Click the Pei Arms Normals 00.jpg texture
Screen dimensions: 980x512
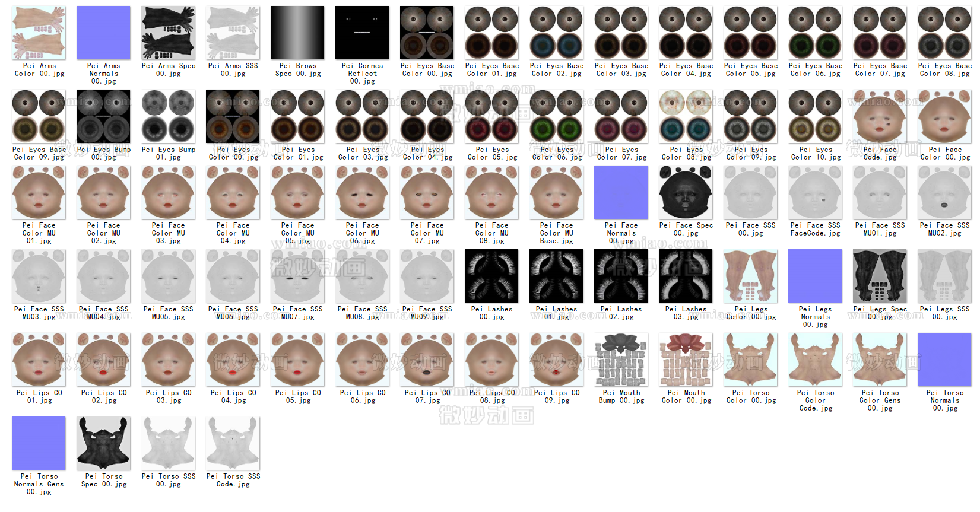103,33
